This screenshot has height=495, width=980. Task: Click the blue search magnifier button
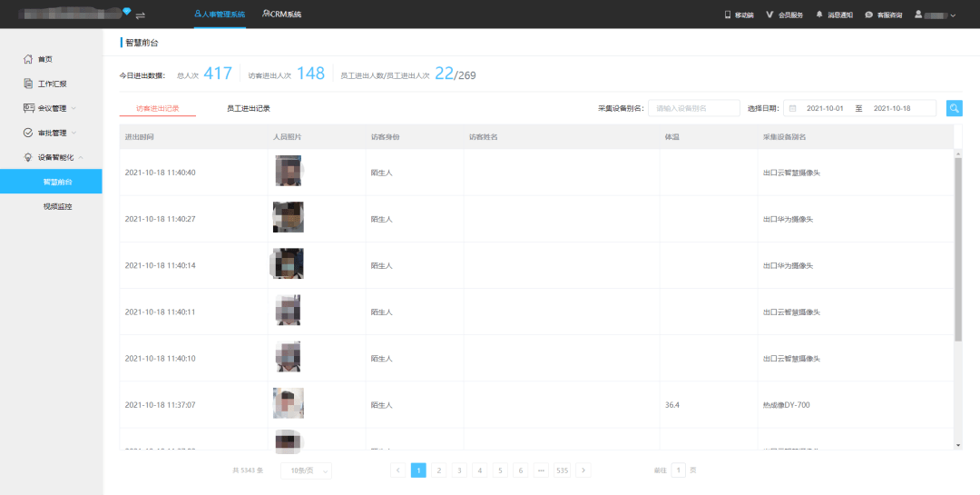coord(955,108)
